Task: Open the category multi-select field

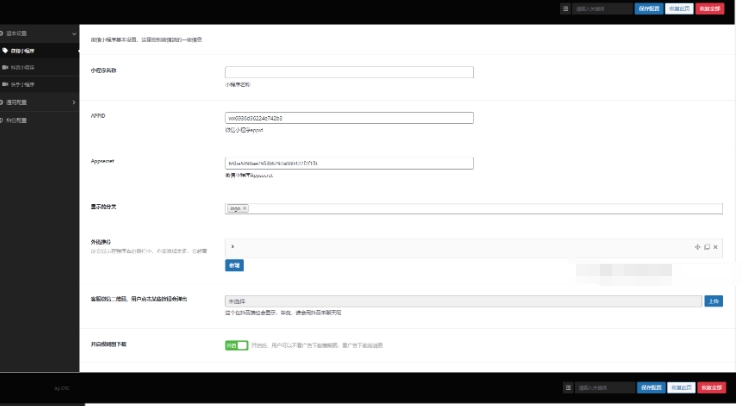Action: (x=474, y=208)
